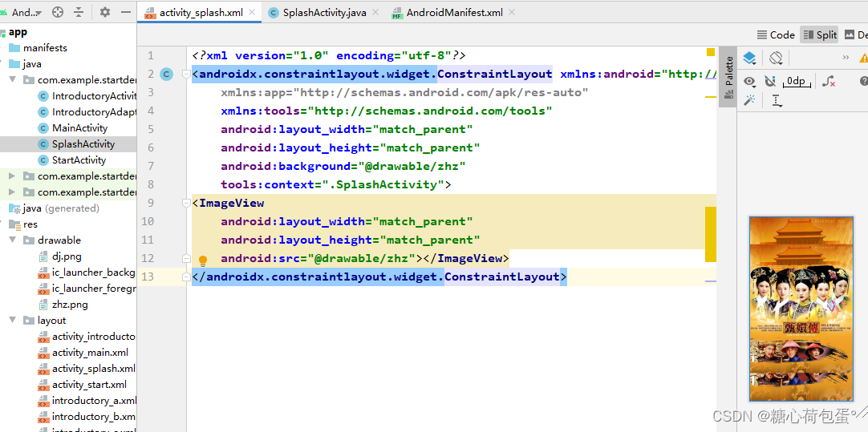Open the orientation for preview dropdown
Image resolution: width=868 pixels, height=432 pixels.
point(776,58)
